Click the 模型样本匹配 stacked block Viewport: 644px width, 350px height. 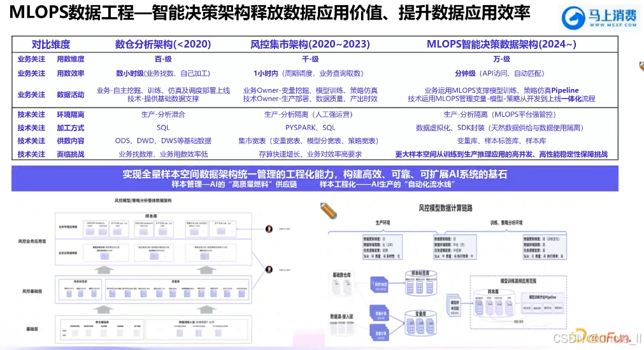point(454,305)
